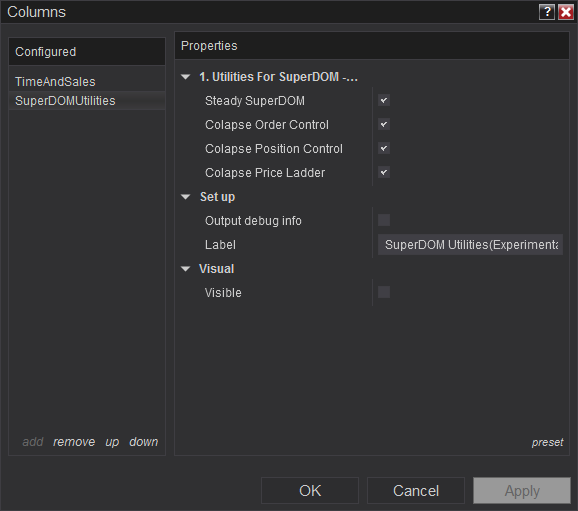
Task: Click the Apply button
Action: point(522,491)
